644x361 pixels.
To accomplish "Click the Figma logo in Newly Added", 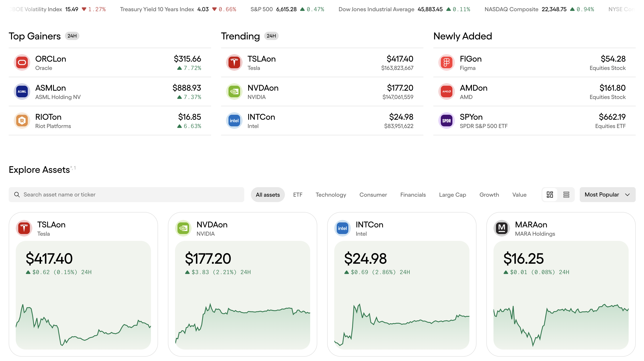I will point(446,62).
